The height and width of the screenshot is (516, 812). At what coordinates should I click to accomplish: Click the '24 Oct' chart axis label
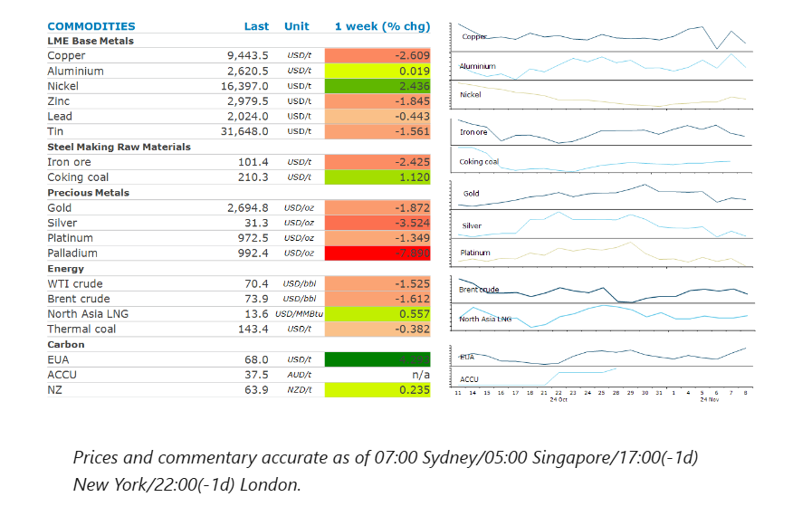[559, 399]
